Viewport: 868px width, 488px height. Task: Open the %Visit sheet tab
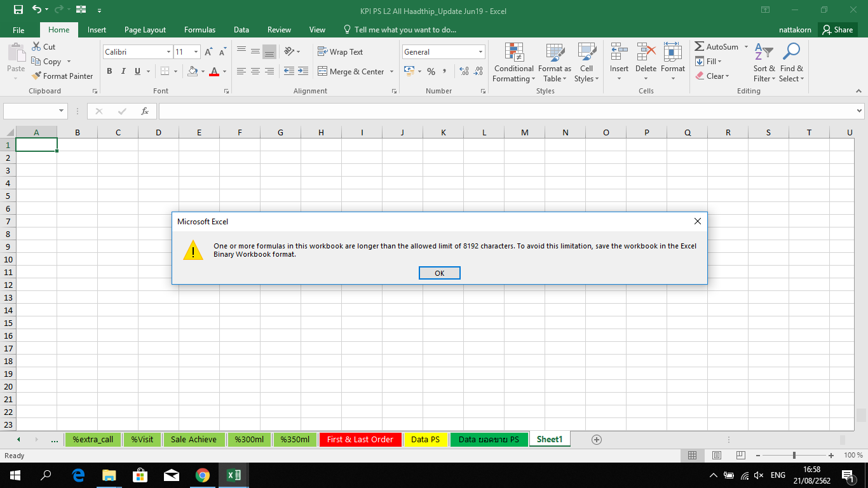tap(142, 439)
